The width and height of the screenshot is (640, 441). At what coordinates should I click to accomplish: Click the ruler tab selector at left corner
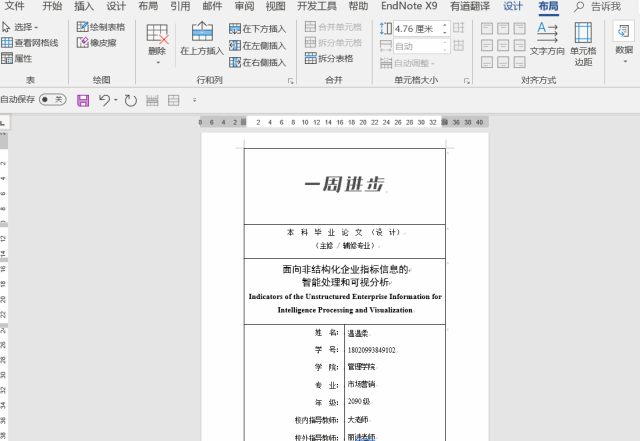(4, 122)
